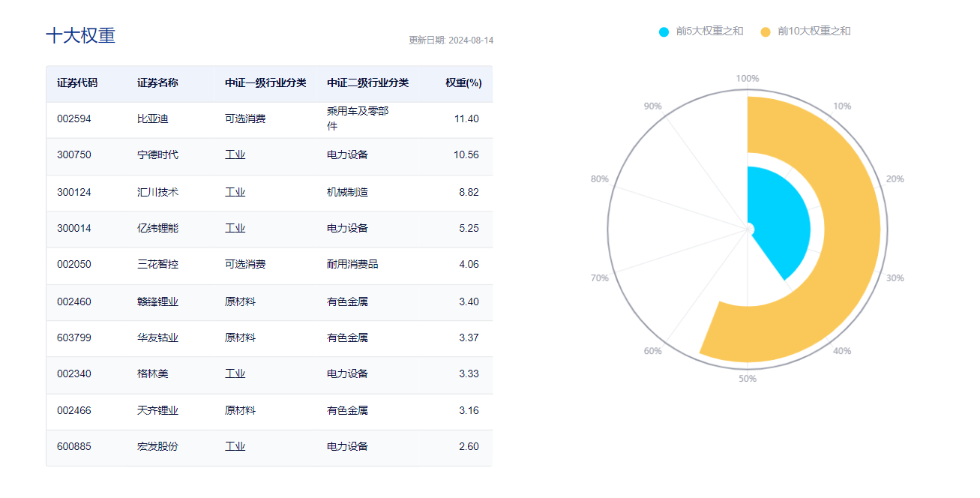Click the blue legend circle icon
The width and height of the screenshot is (980, 498).
point(664,31)
